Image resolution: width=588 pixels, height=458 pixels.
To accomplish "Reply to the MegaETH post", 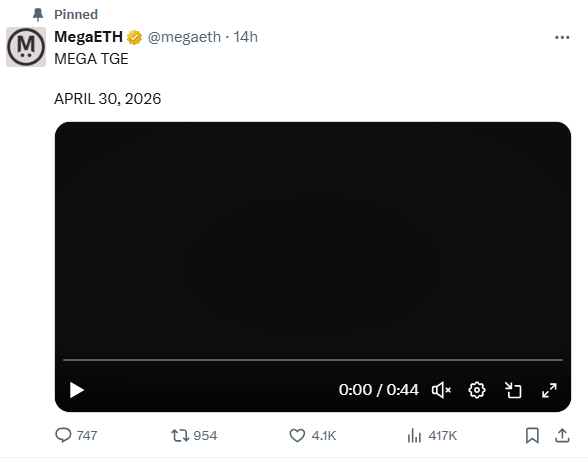I will click(76, 435).
